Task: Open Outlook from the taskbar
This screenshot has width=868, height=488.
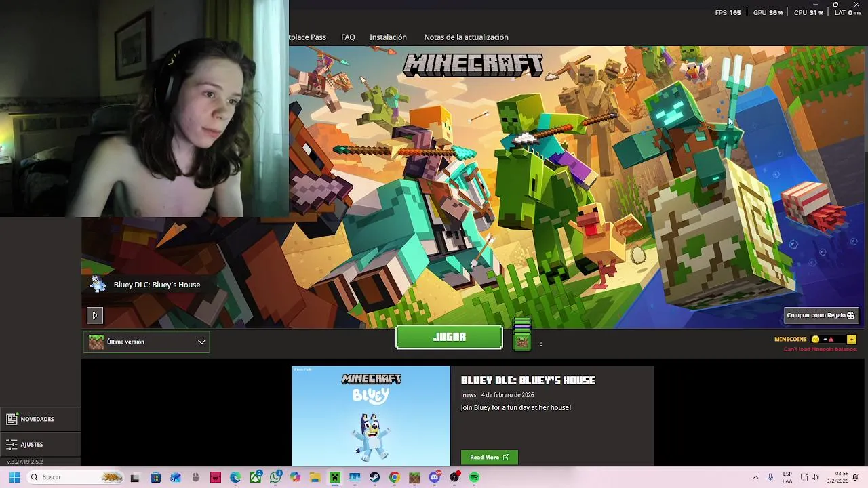Action: pos(176,477)
